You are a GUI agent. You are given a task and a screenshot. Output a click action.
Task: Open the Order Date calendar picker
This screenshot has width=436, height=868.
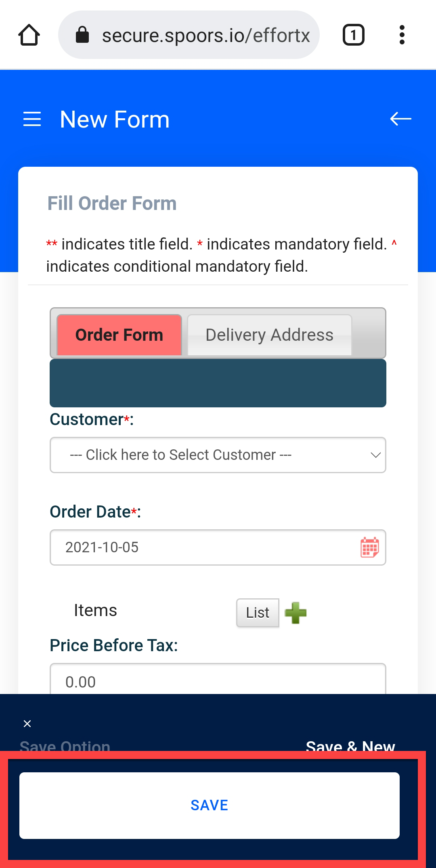pyautogui.click(x=369, y=547)
